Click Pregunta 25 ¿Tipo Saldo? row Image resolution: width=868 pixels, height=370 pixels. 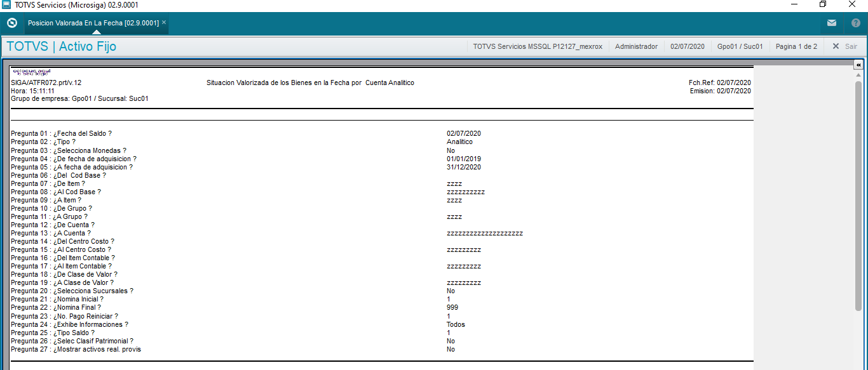pyautogui.click(x=53, y=333)
